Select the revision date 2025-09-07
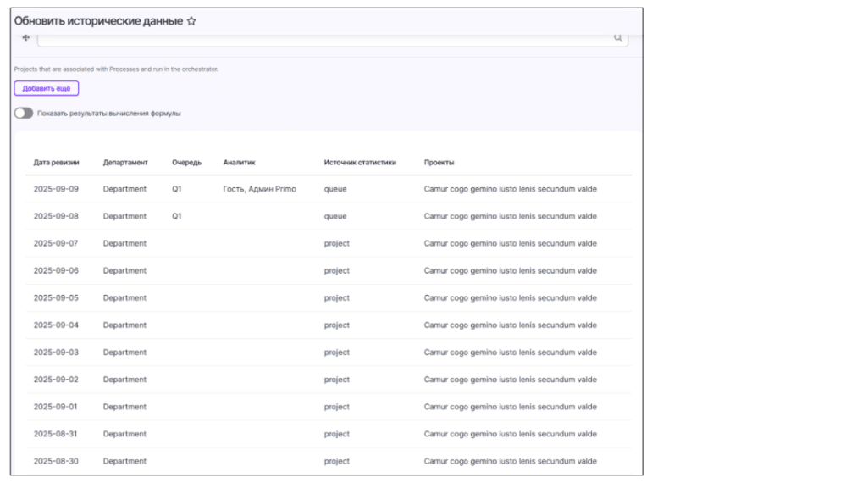This screenshot has height=483, width=868. click(x=56, y=243)
